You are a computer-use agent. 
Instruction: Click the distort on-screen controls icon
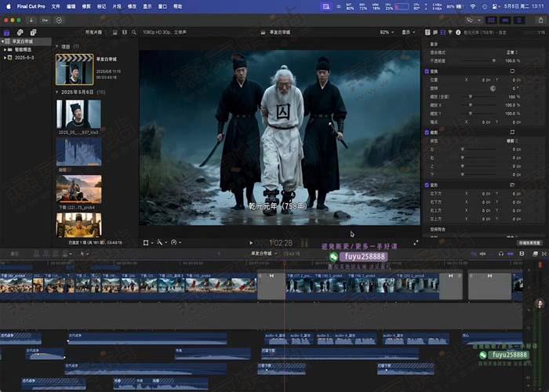point(512,185)
